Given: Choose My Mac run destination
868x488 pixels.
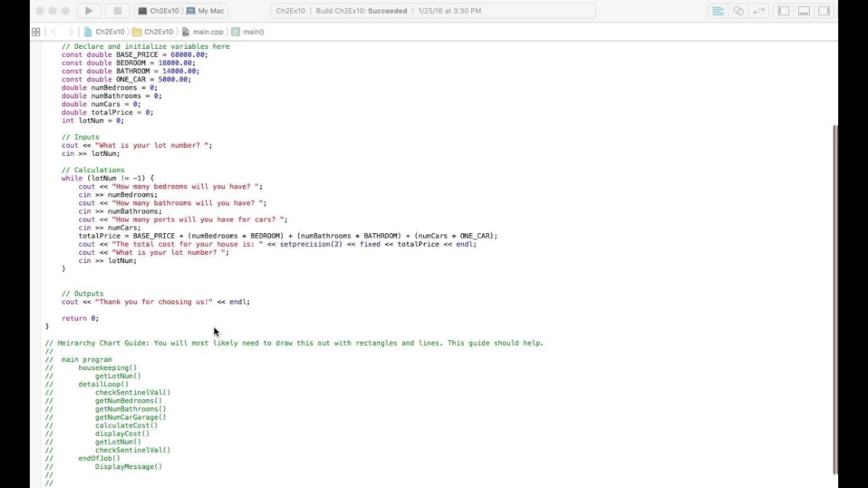Looking at the screenshot, I should pyautogui.click(x=205, y=11).
